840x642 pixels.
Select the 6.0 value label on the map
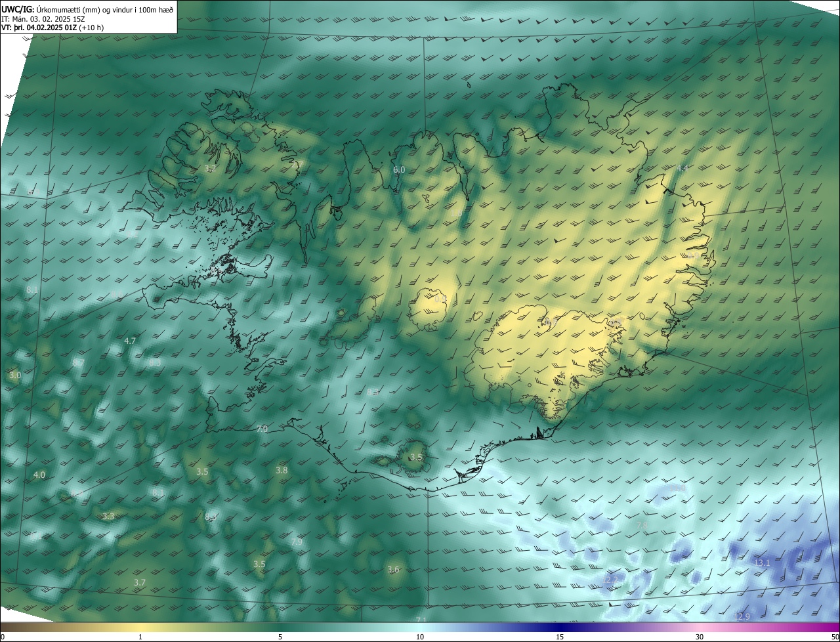(x=399, y=170)
